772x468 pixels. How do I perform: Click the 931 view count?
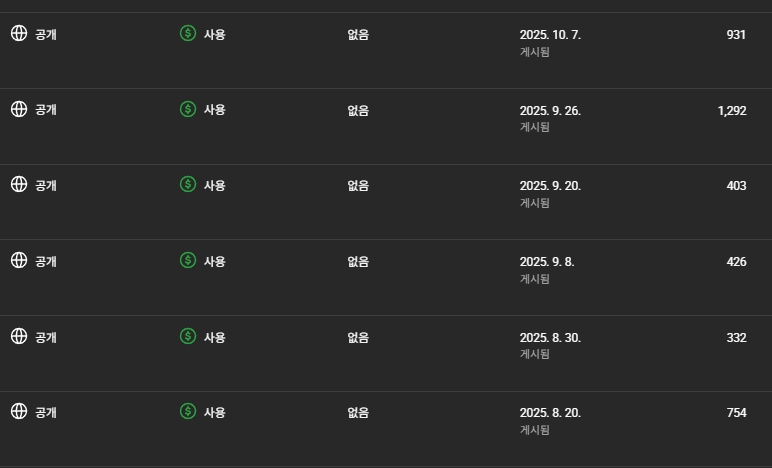pyautogui.click(x=736, y=34)
